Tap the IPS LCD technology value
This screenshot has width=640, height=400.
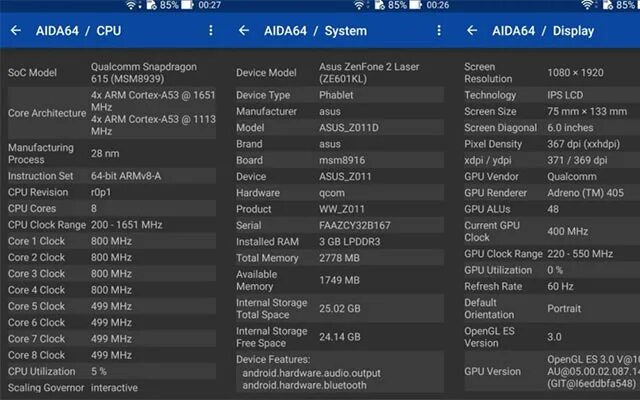(x=565, y=95)
